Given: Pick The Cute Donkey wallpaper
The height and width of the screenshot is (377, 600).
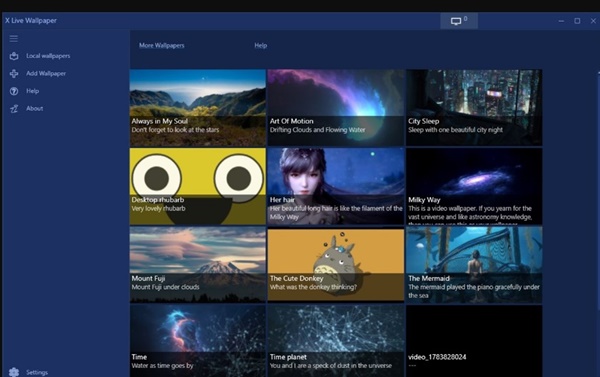Looking at the screenshot, I should [x=336, y=265].
